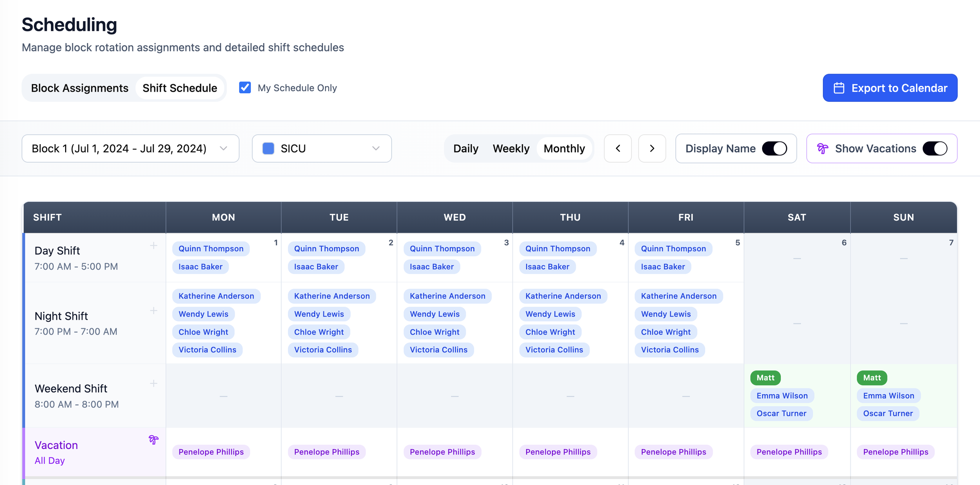Viewport: 980px width, 485px height.
Task: Click palm tree icon beside Show Vacations
Action: click(822, 148)
